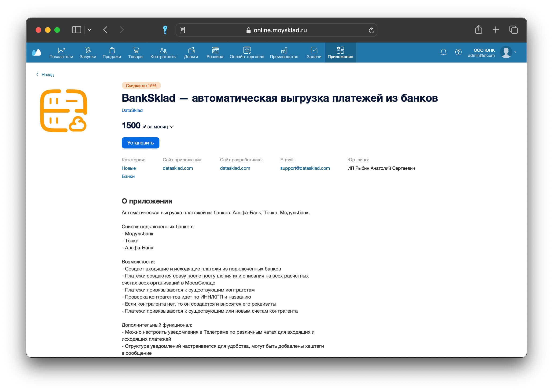
Task: Click the Скидки до 15% badge
Action: point(141,85)
